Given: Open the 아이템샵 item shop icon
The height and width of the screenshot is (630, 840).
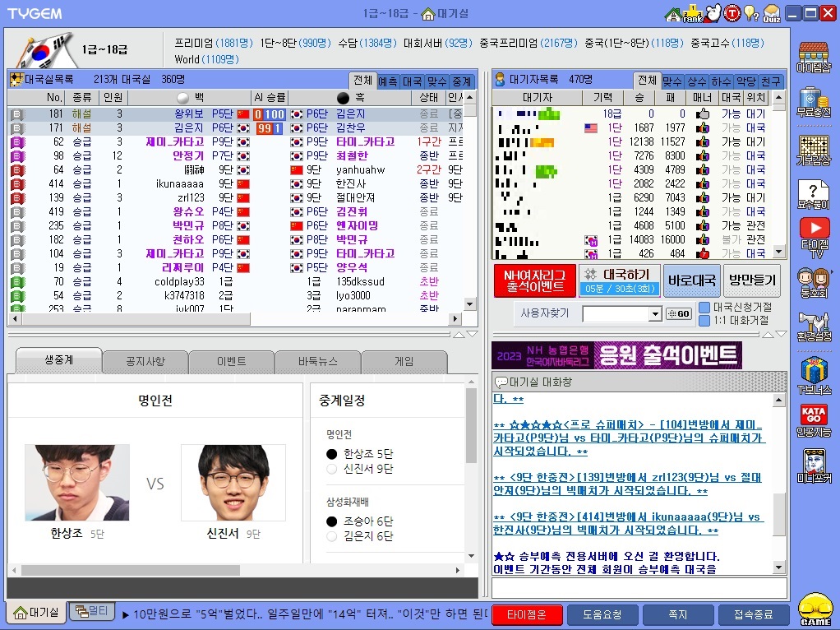Looking at the screenshot, I should click(814, 57).
